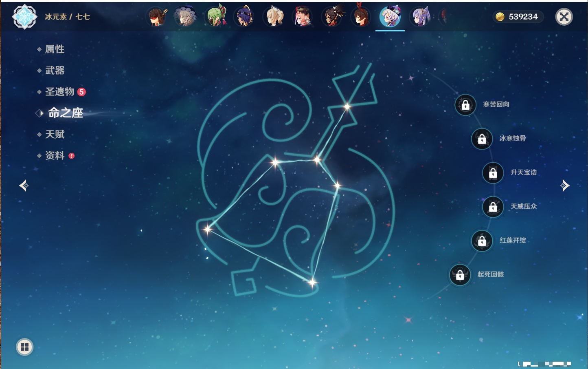View the 天威压众 constellation label

click(524, 206)
